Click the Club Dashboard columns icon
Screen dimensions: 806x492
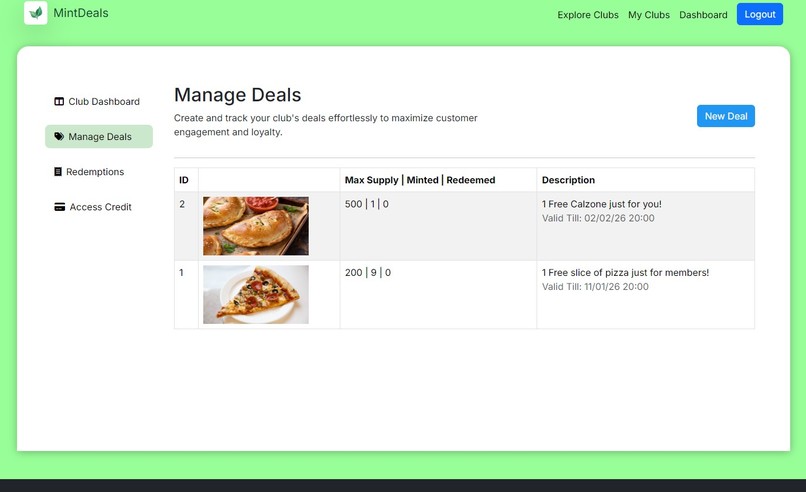pyautogui.click(x=59, y=101)
